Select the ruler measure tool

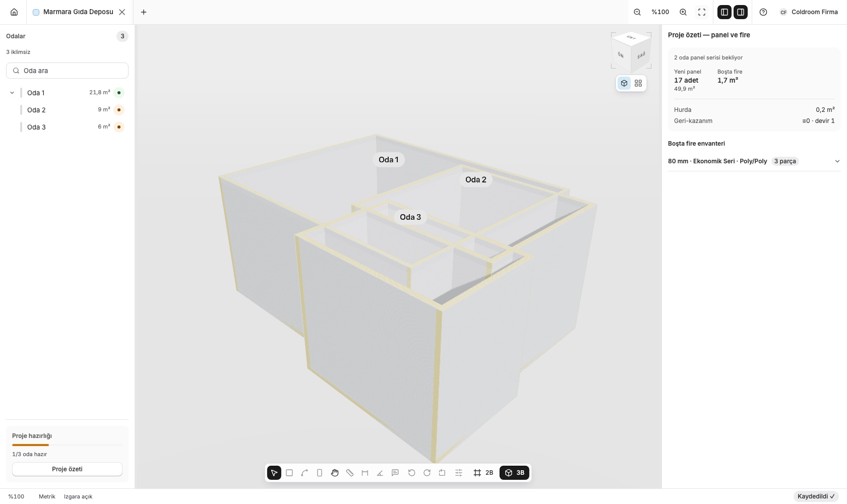click(x=350, y=473)
